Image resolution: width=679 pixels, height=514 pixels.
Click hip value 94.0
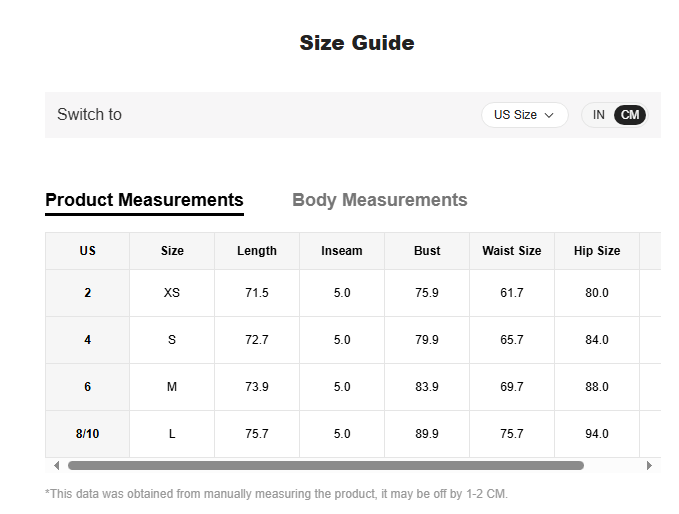597,434
